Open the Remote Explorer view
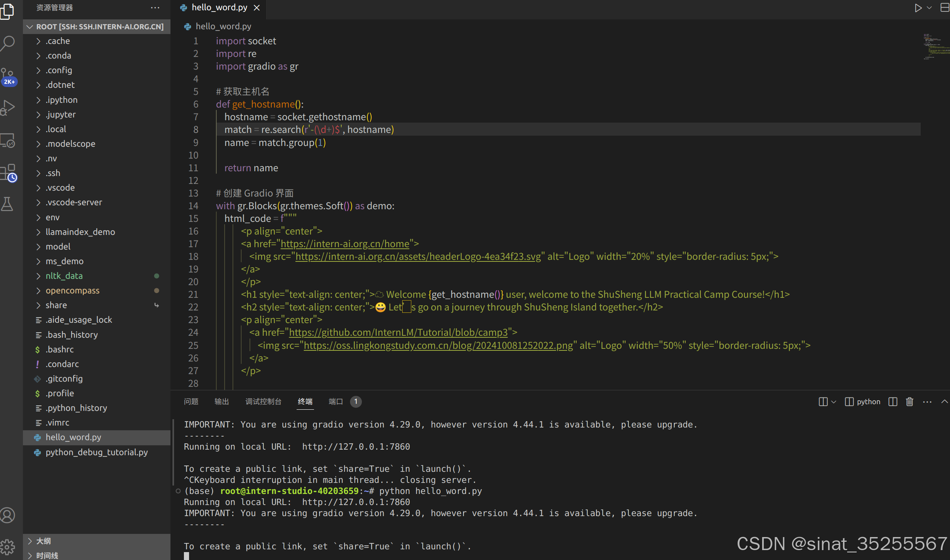 coord(9,140)
